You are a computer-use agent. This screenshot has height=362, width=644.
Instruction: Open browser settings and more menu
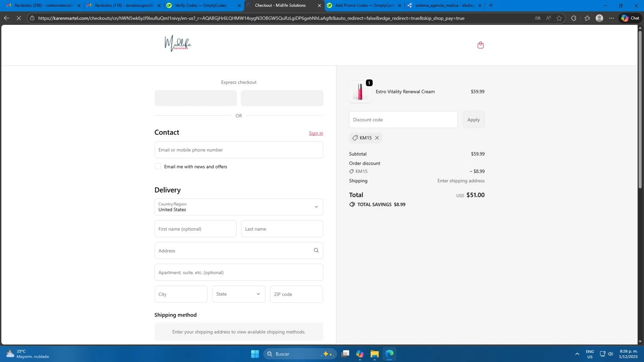(611, 18)
